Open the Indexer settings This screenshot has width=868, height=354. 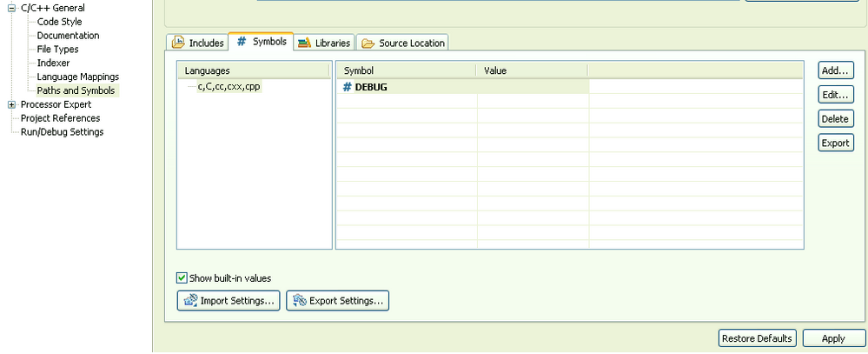point(53,63)
